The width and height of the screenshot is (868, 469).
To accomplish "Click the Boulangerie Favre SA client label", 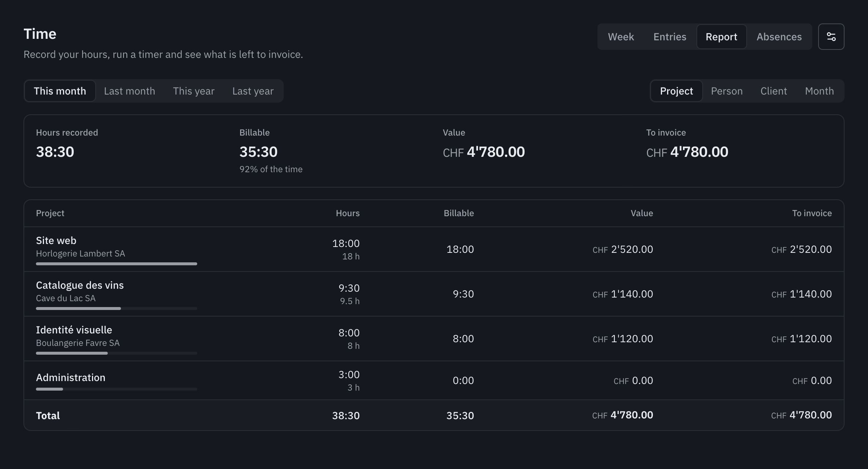I will coord(78,343).
